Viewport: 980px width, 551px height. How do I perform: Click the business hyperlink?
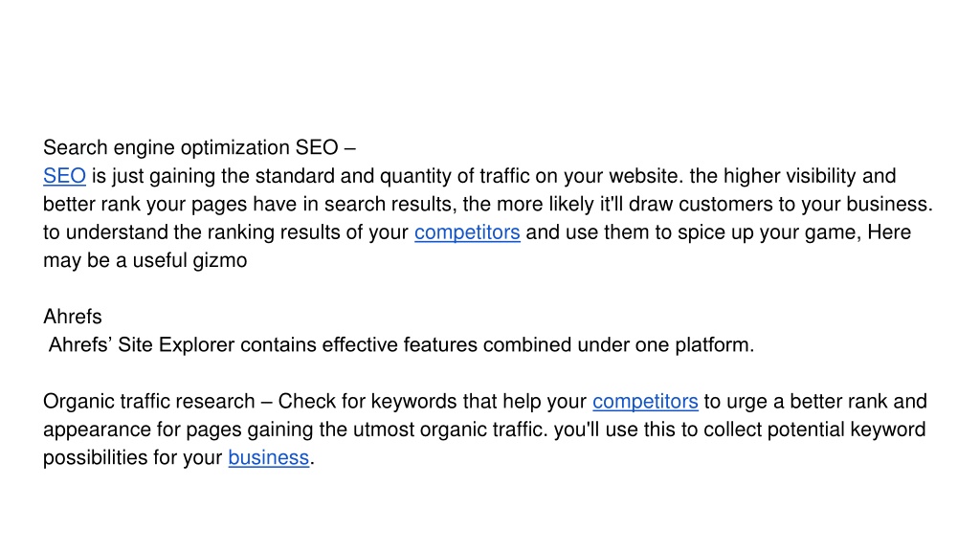coord(269,457)
